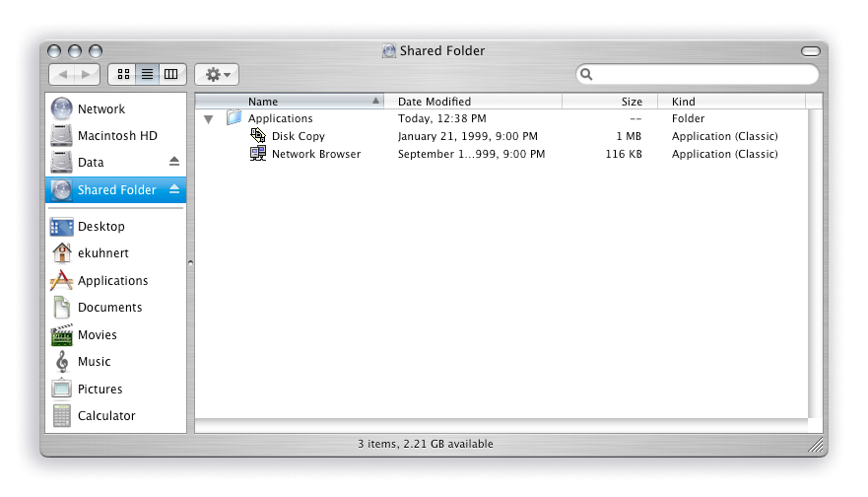This screenshot has height=497, width=868.
Task: Click the window resize grip corner
Action: (815, 445)
